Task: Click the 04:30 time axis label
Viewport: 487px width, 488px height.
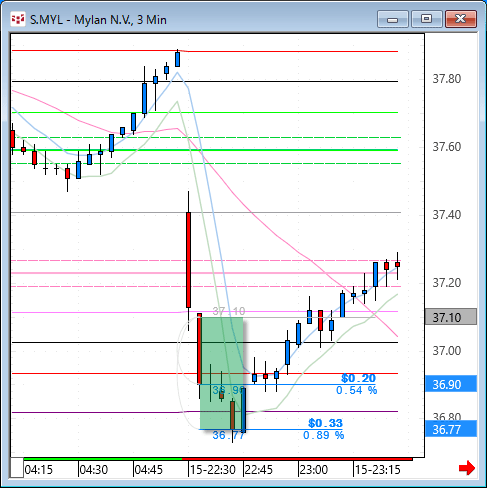Action: 94,470
